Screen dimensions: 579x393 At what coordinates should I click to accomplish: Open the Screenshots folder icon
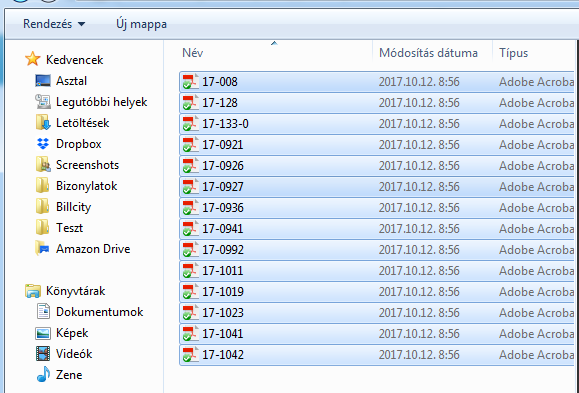[x=43, y=165]
